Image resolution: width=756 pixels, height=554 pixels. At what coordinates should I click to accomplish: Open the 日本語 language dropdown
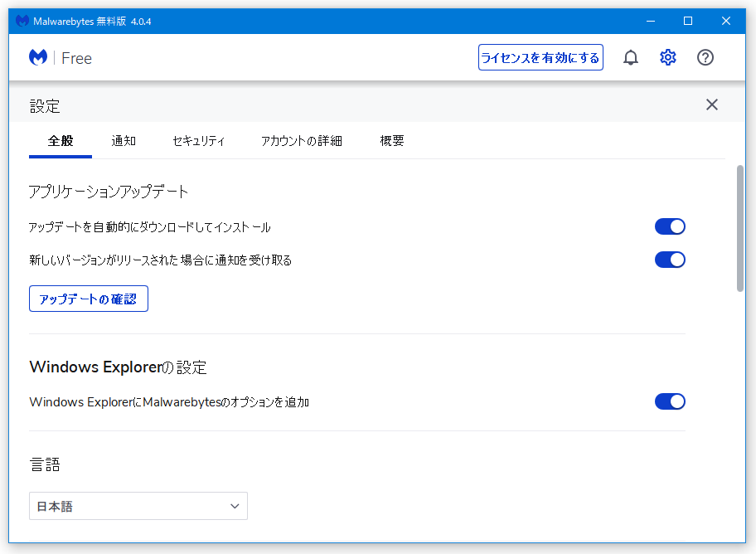(x=138, y=506)
